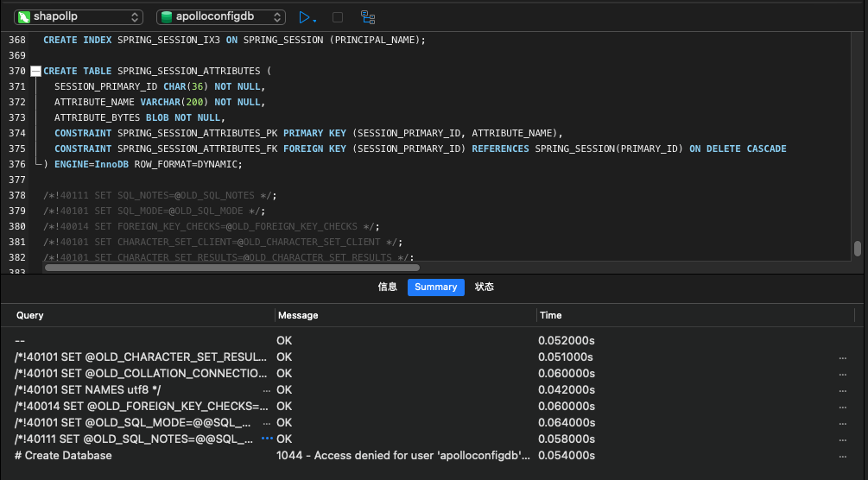Place cursor in CREATE INDEX SPRING_SESSION_IX3 line
Viewport: 868px width, 480px height.
[235, 40]
